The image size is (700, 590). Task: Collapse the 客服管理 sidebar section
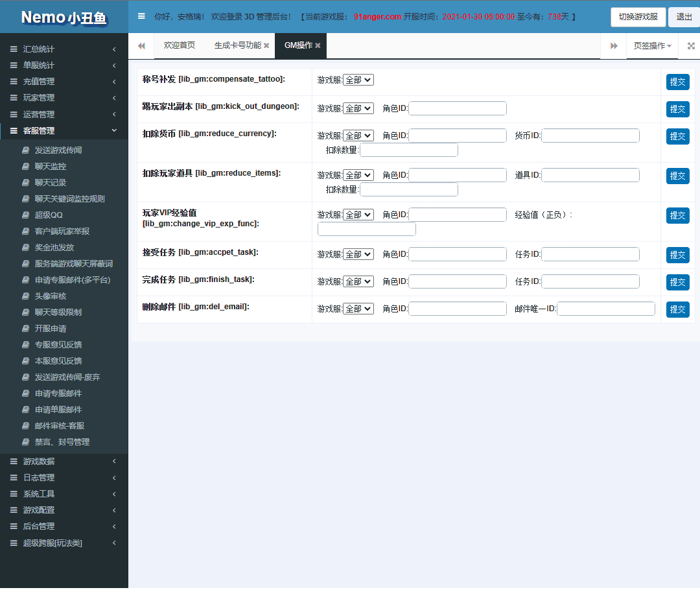(39, 130)
